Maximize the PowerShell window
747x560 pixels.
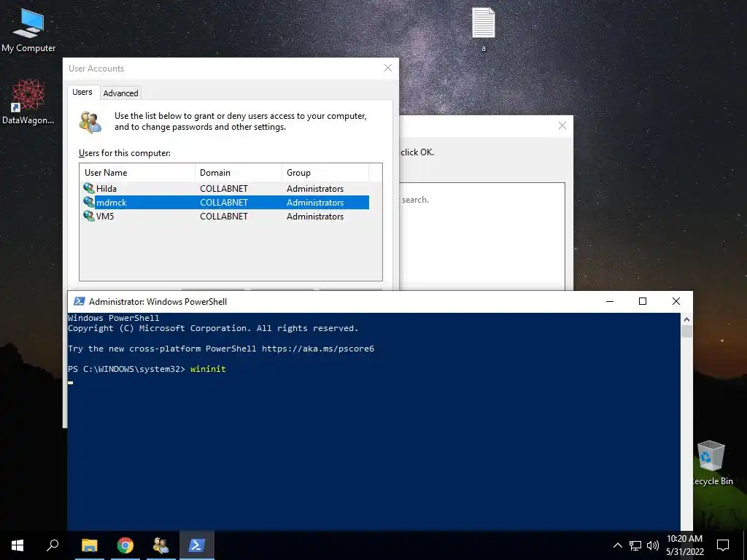pos(643,301)
